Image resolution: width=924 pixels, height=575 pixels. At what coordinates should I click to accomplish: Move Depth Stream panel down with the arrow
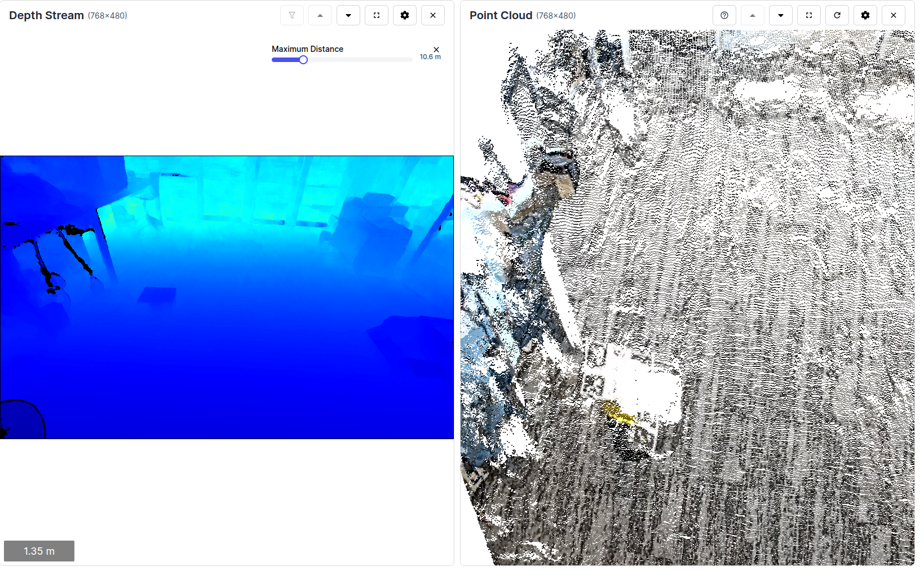[x=348, y=15]
